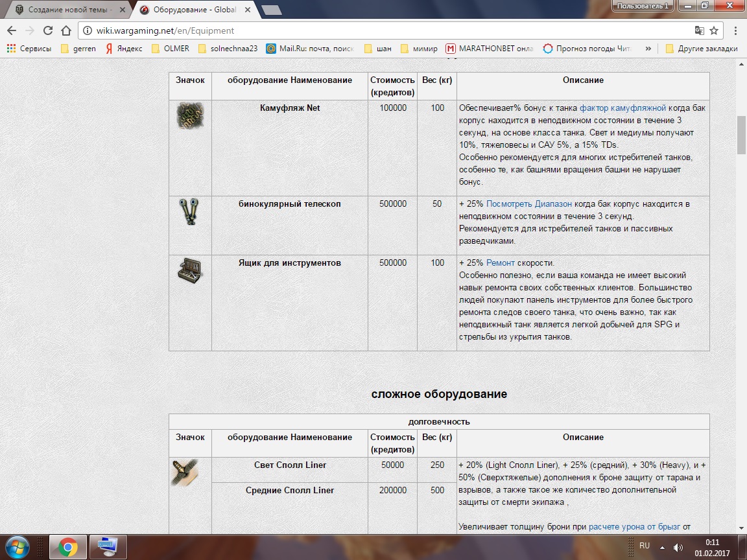Open the Chrome three-dot menu

736,30
